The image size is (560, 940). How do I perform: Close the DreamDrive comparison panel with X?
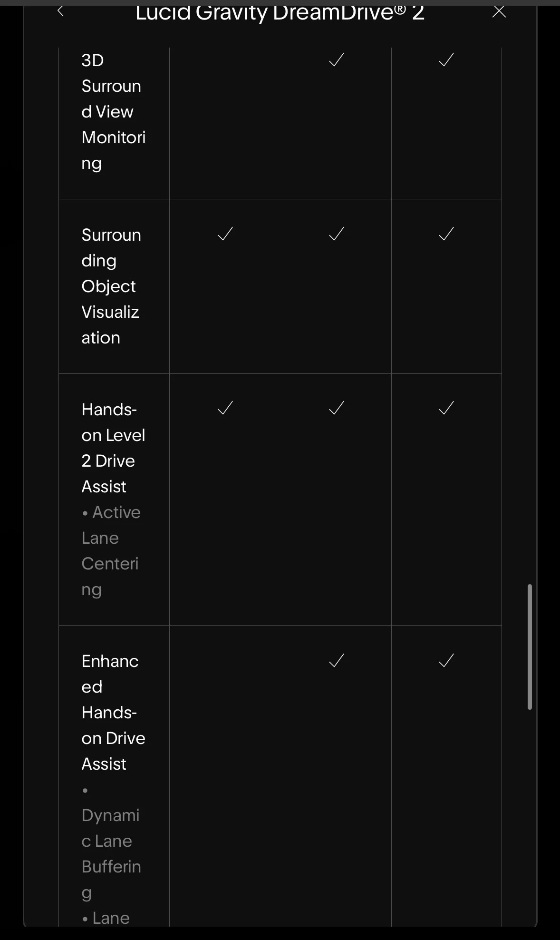pos(499,11)
